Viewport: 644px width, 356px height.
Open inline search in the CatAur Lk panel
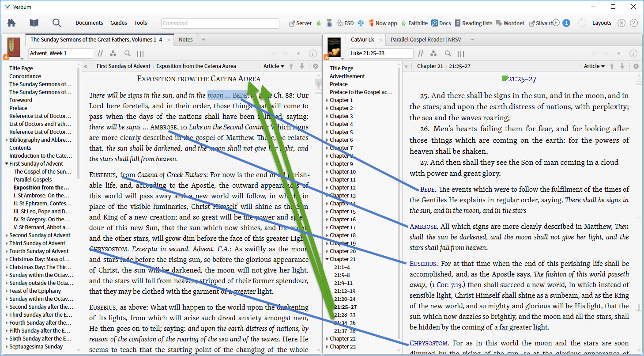(448, 53)
